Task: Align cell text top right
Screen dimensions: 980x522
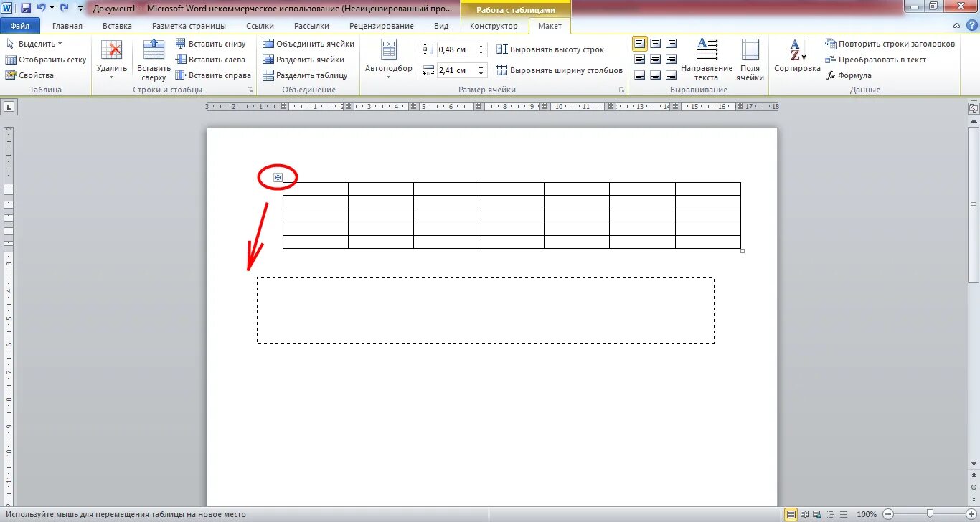Action: [671, 44]
